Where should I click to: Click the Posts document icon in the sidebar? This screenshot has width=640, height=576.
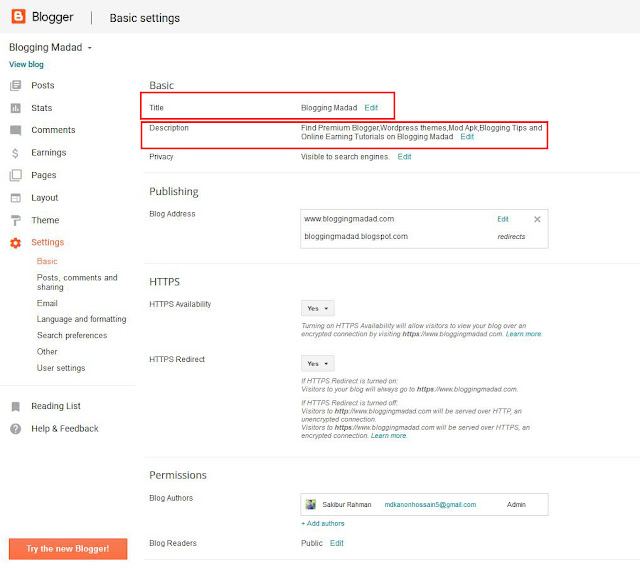pos(16,85)
